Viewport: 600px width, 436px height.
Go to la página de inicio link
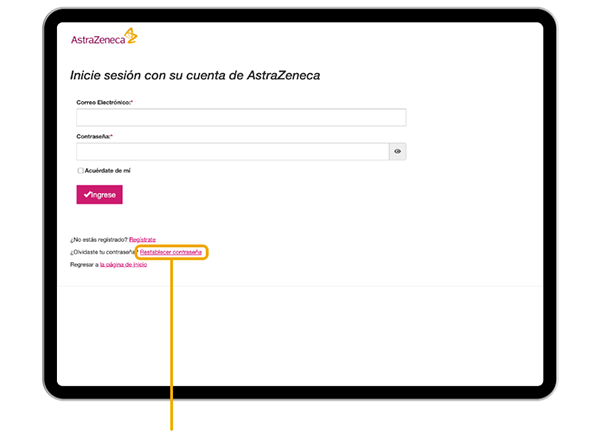pos(124,265)
